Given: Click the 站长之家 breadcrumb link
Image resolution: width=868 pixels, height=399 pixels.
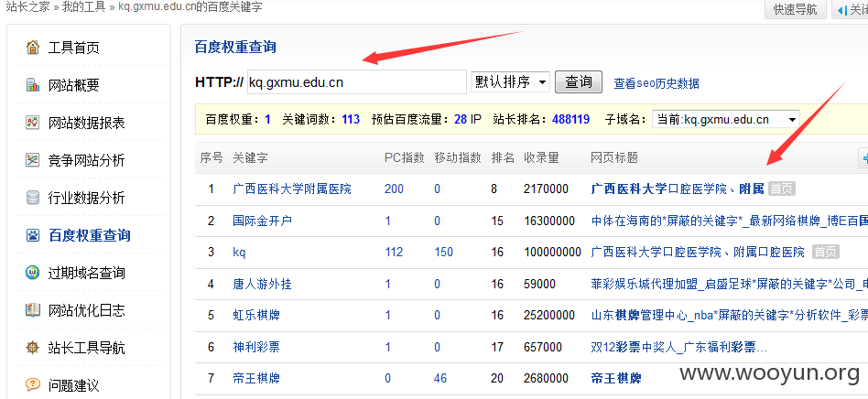Looking at the screenshot, I should click(x=27, y=7).
